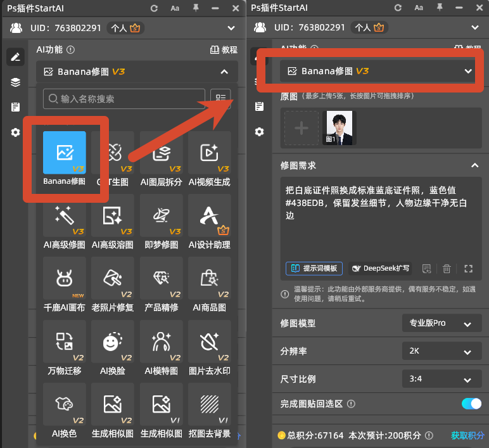Click the 提示词模板 button
The height and width of the screenshot is (448, 489).
click(x=314, y=269)
